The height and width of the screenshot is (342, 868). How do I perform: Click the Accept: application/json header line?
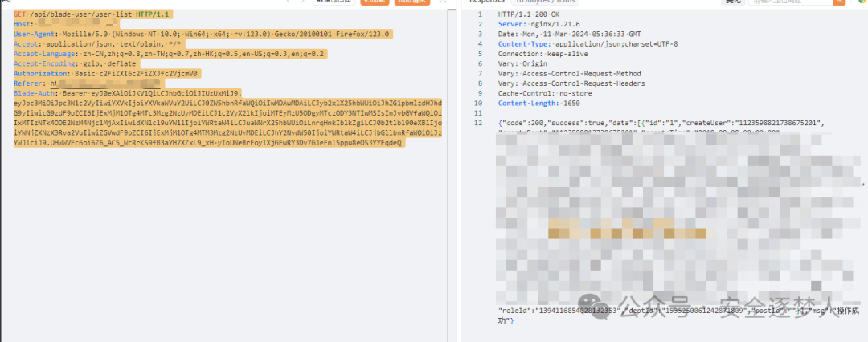click(97, 43)
